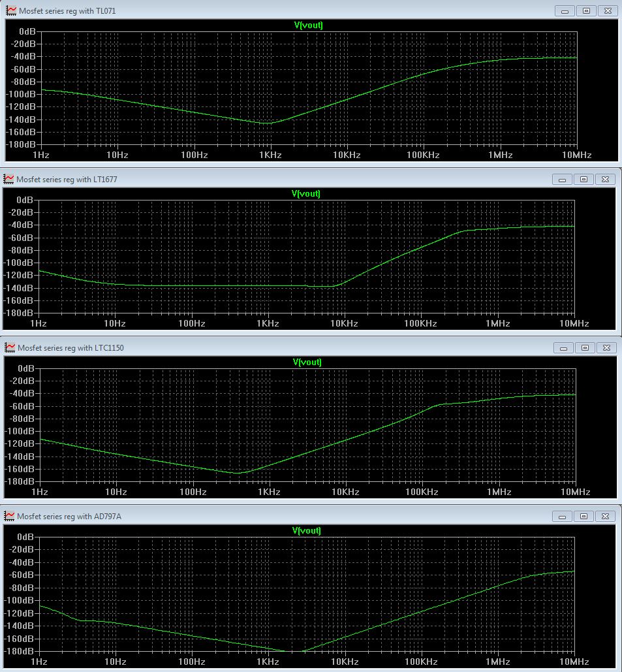Select the V(vout) trace label in the TL071 plot
622x672 pixels.
(309, 25)
